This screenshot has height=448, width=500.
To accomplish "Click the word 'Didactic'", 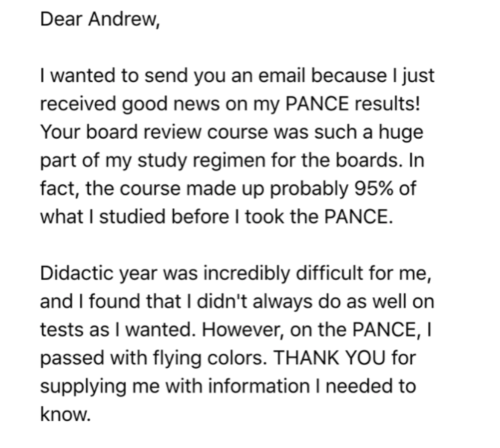I will click(77, 273).
